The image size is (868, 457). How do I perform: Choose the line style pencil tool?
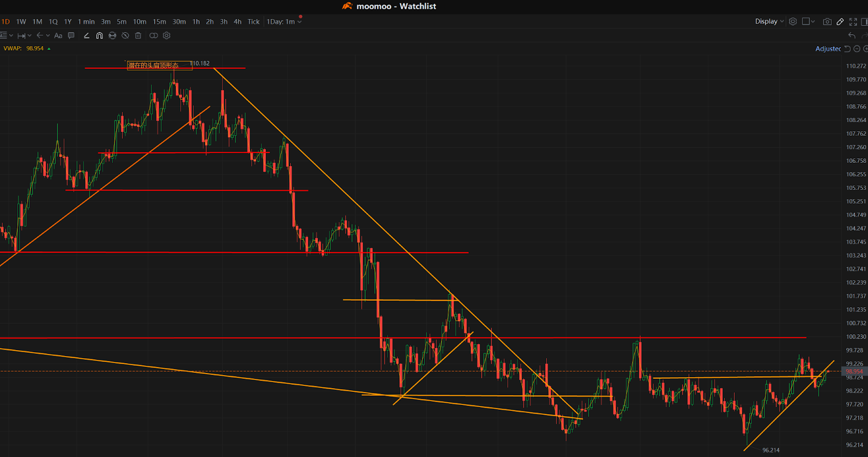pos(86,36)
